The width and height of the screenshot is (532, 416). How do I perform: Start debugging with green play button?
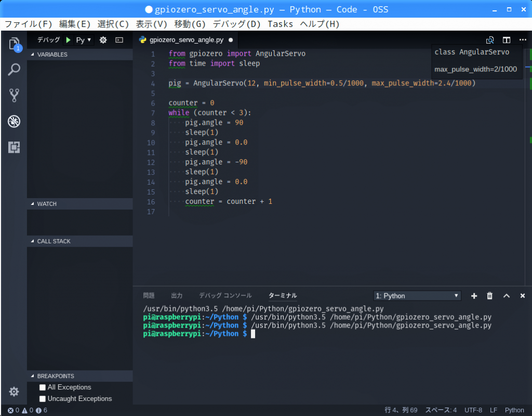[x=68, y=40]
